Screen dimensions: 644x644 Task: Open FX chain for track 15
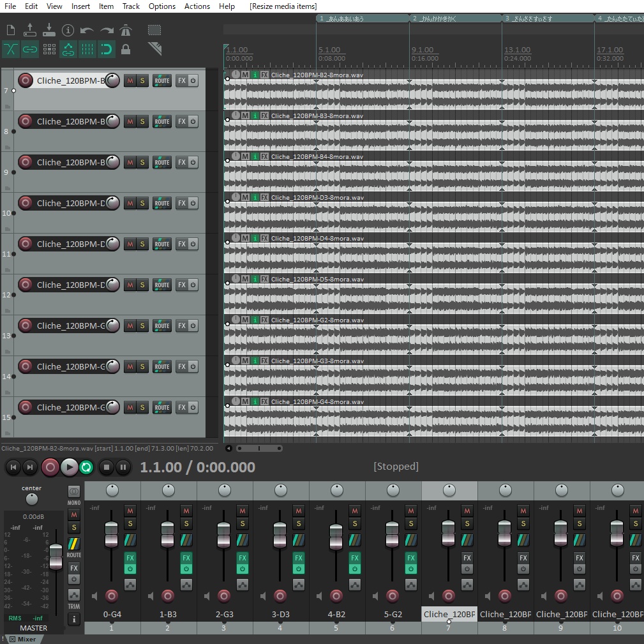[x=182, y=407]
